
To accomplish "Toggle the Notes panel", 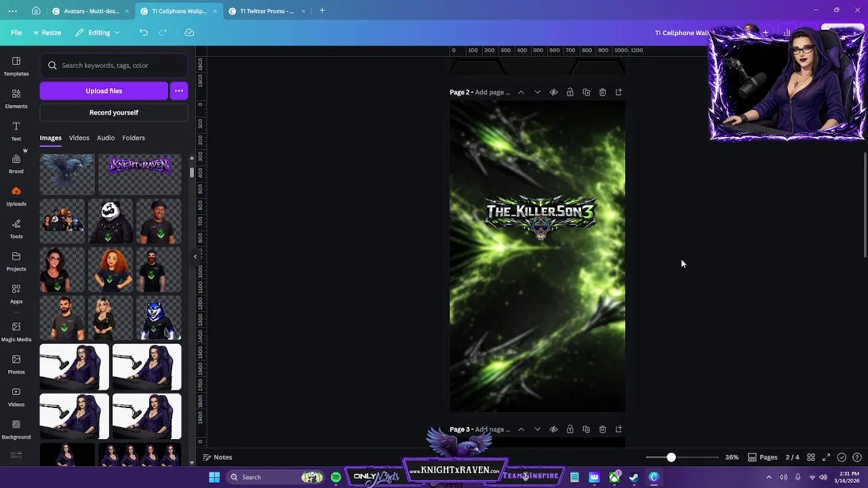I will (x=218, y=457).
